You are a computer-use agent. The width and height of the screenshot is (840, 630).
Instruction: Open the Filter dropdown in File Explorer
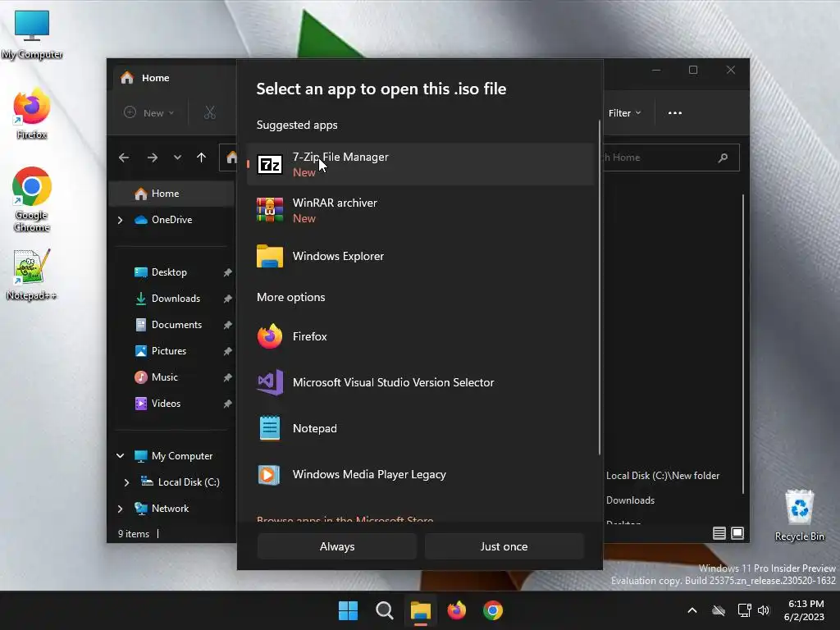click(x=624, y=113)
